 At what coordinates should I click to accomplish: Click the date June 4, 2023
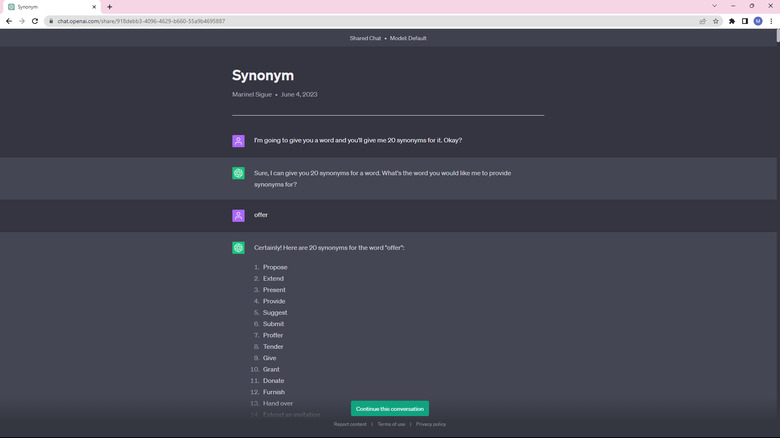click(299, 94)
